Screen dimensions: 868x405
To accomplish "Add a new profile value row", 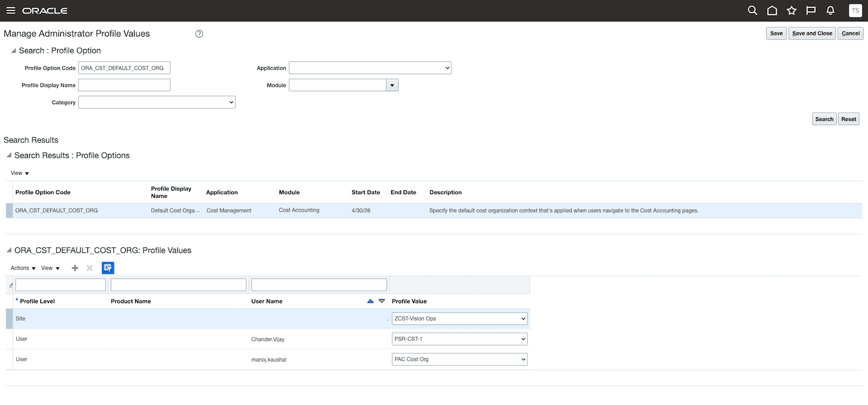I will 75,268.
